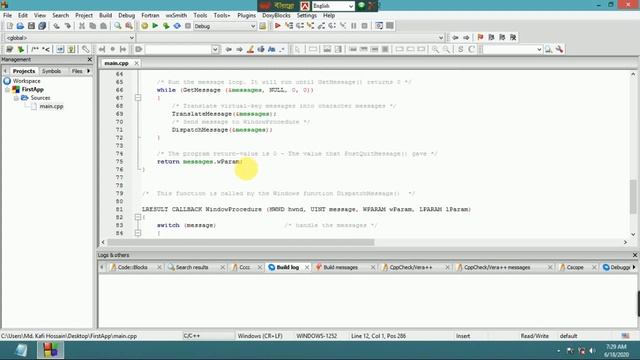Screen dimensions: 640x360
Task: Open the global scope dropdown
Action: tap(131, 38)
